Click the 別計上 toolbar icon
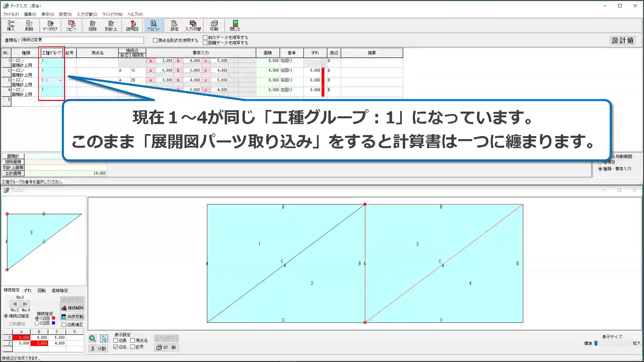Viewport: 644px width, 362px height. click(x=111, y=25)
